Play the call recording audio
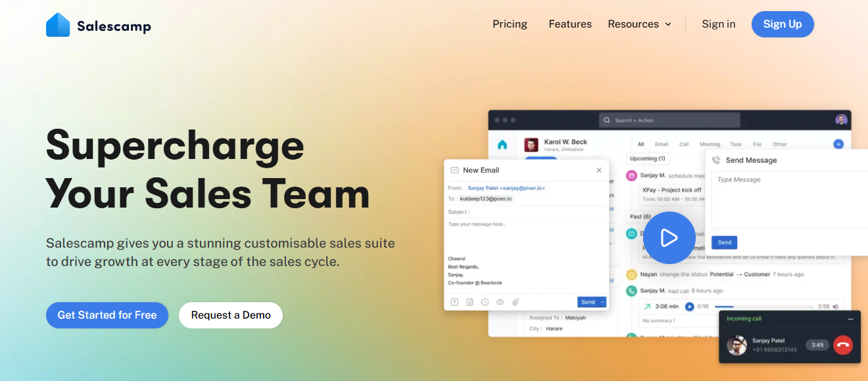This screenshot has height=381, width=868. 689,306
